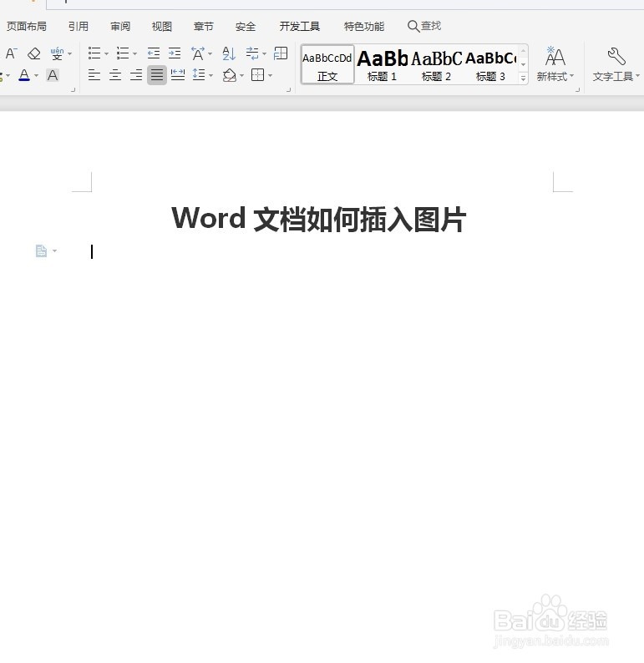Open the line spacing dropdown arrow
This screenshot has height=663, width=644.
(x=211, y=76)
